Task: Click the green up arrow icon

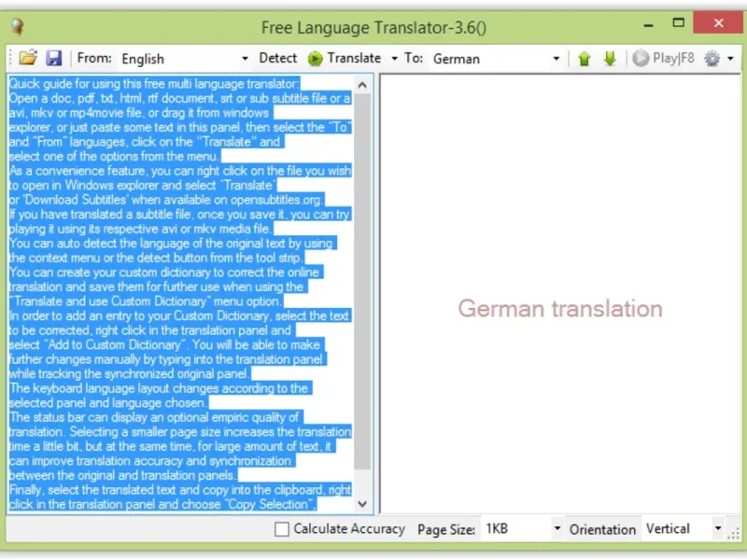Action: click(x=585, y=59)
